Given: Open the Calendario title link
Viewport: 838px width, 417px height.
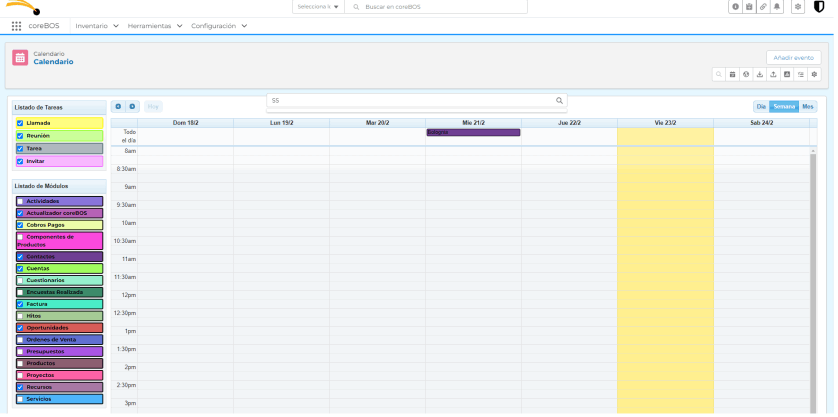Looking at the screenshot, I should click(x=53, y=62).
